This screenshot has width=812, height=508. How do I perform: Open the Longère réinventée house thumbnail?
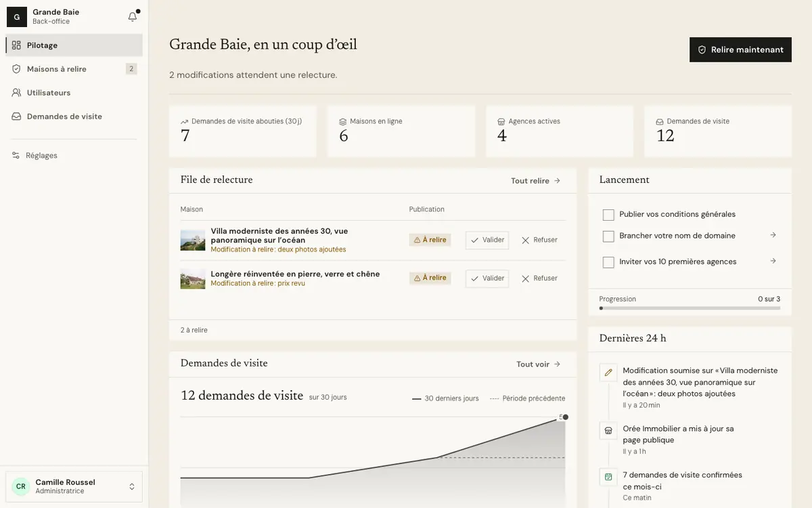coord(193,278)
